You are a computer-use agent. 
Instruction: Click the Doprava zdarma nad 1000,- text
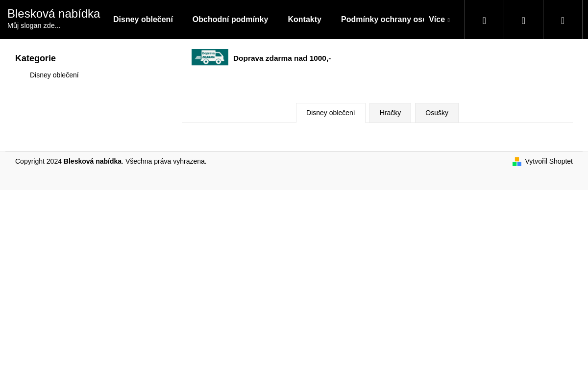click(x=282, y=58)
